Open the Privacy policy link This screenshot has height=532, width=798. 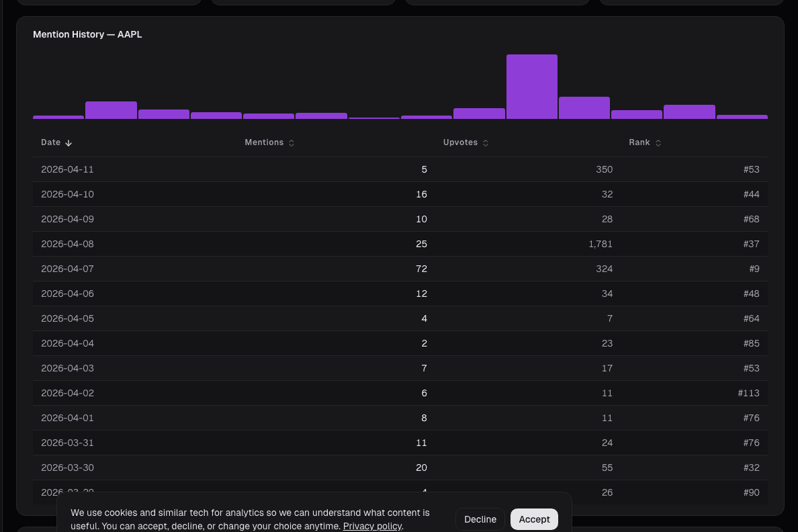[372, 526]
